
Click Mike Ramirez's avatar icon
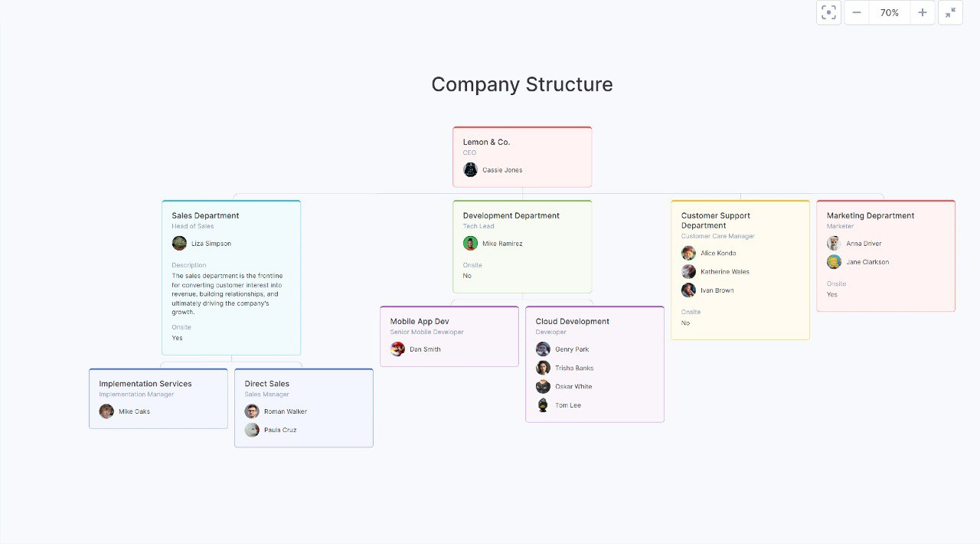click(470, 243)
